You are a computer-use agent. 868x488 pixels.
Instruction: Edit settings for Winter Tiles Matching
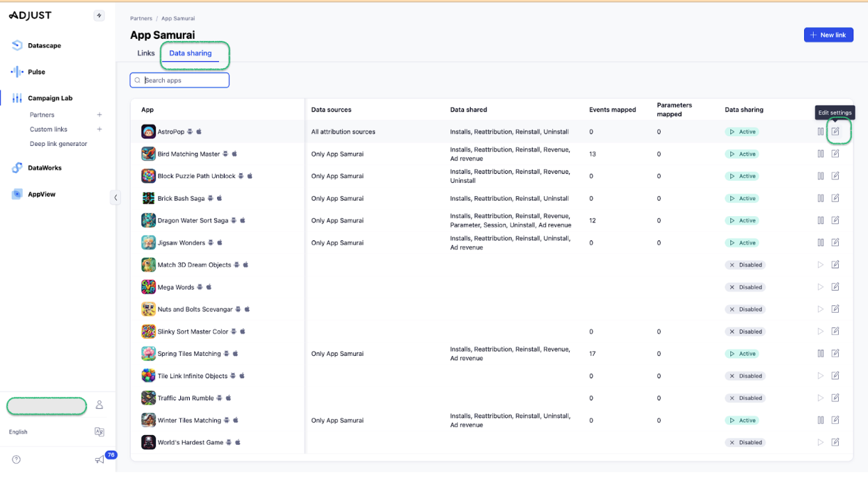(x=835, y=421)
